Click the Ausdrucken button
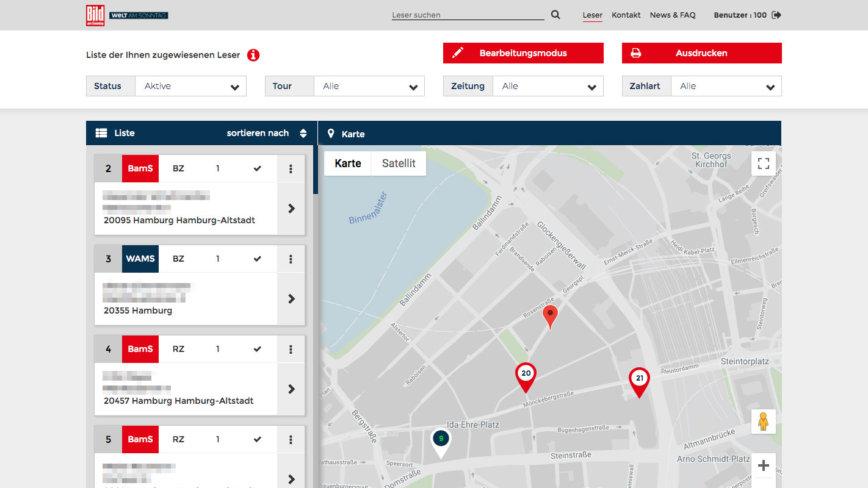Viewport: 868px width, 488px height. tap(702, 53)
